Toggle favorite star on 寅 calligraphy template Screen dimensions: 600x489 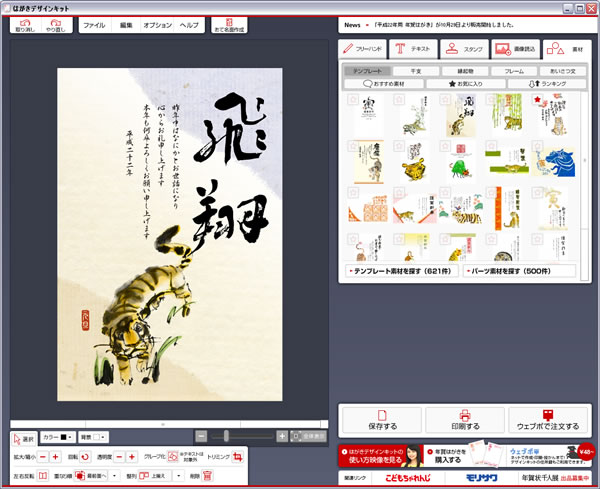tap(353, 100)
